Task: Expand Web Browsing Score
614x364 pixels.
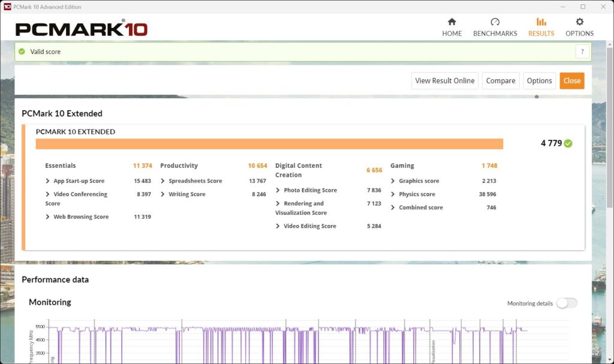Action: (x=47, y=216)
